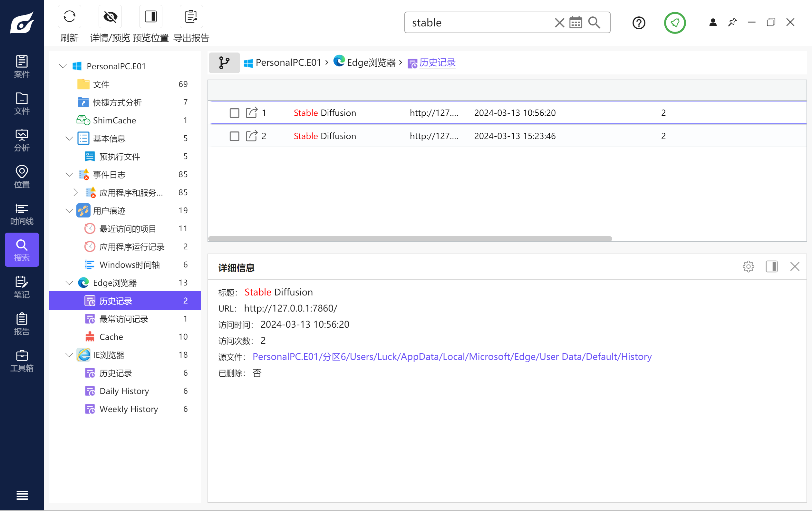Open the source file History path link
The height and width of the screenshot is (511, 812).
pos(452,357)
